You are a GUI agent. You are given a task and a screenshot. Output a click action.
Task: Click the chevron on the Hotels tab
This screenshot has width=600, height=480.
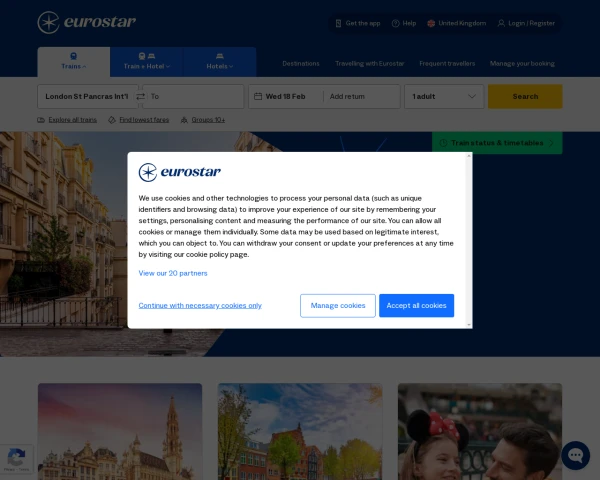231,67
